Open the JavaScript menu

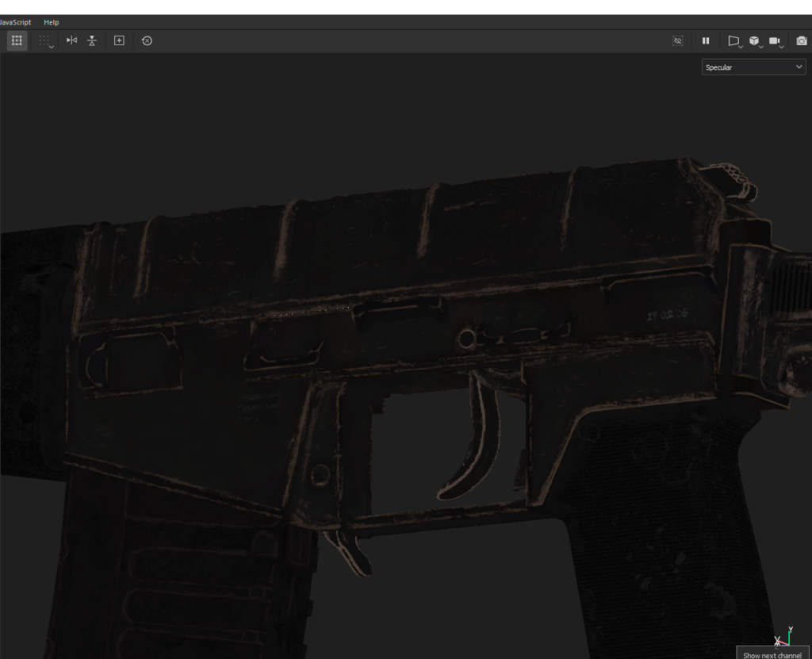(x=15, y=22)
